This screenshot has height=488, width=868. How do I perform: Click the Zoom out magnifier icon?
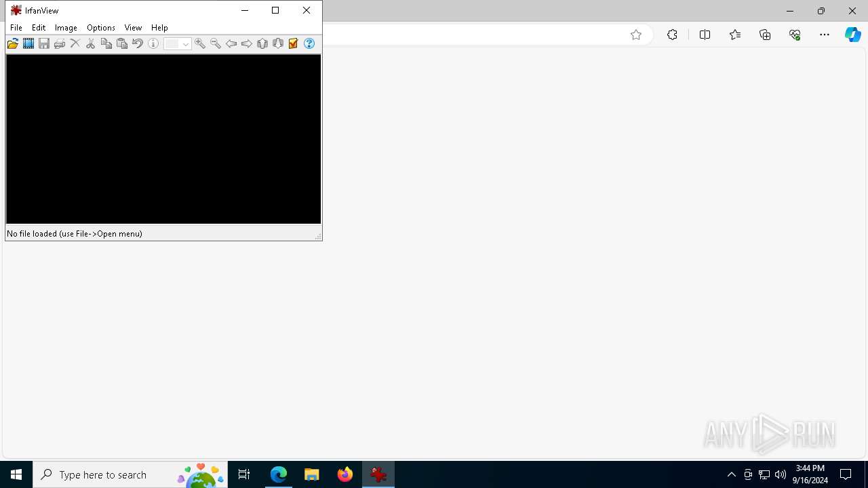(x=216, y=43)
